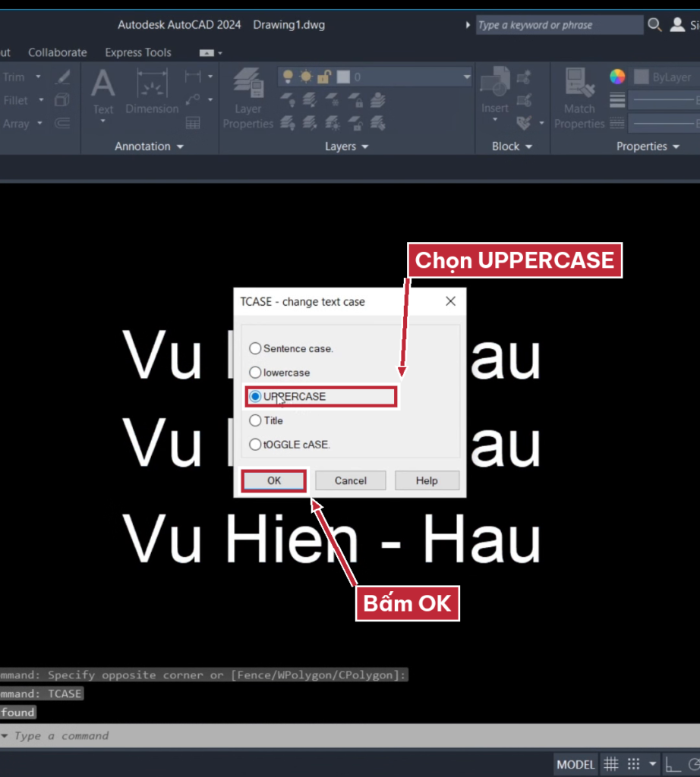Click the Insert block icon
The width and height of the screenshot is (700, 777).
(495, 91)
